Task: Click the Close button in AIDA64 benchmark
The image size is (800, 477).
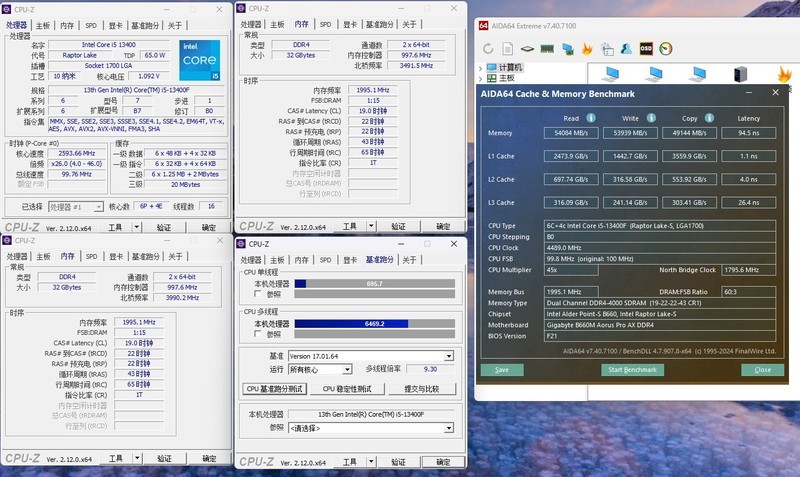Action: [763, 370]
